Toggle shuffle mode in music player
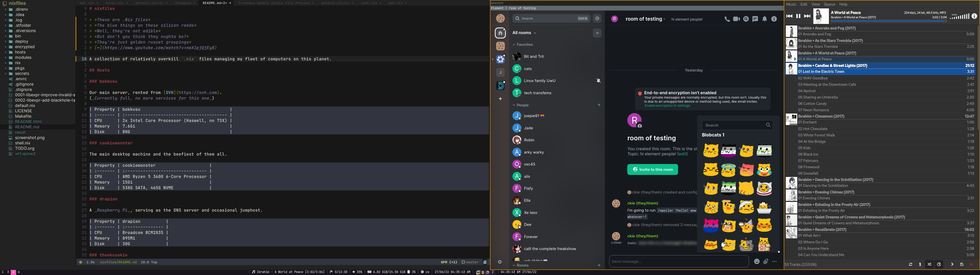Screen dimensions: 980x275 click(929, 264)
